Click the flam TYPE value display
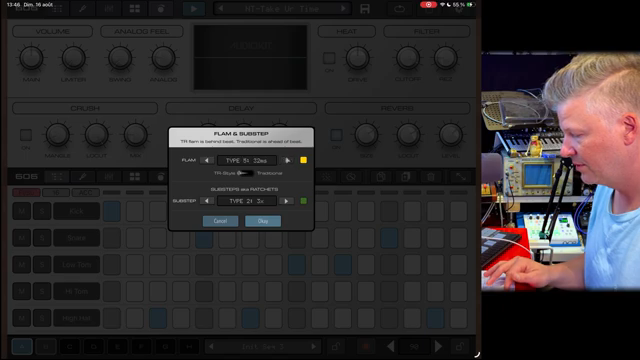The image size is (640, 360). tap(247, 160)
